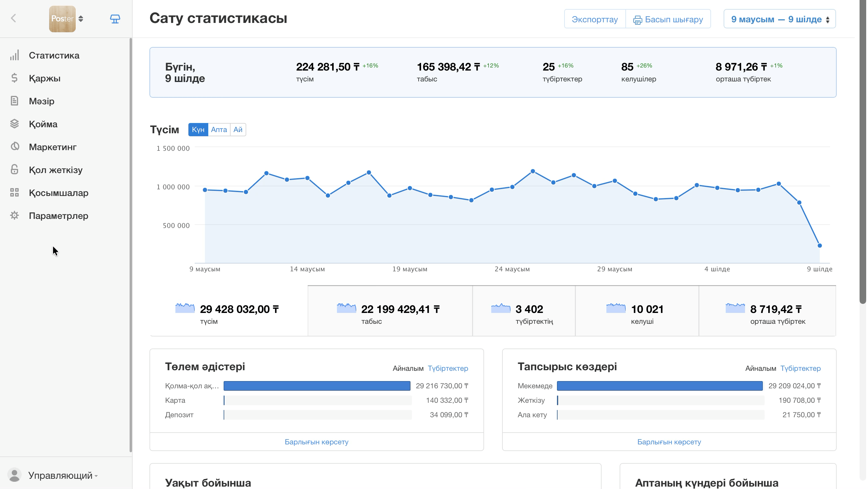Click the Қосымшалар grid icon
Screen dimensions: 868x489
point(14,193)
